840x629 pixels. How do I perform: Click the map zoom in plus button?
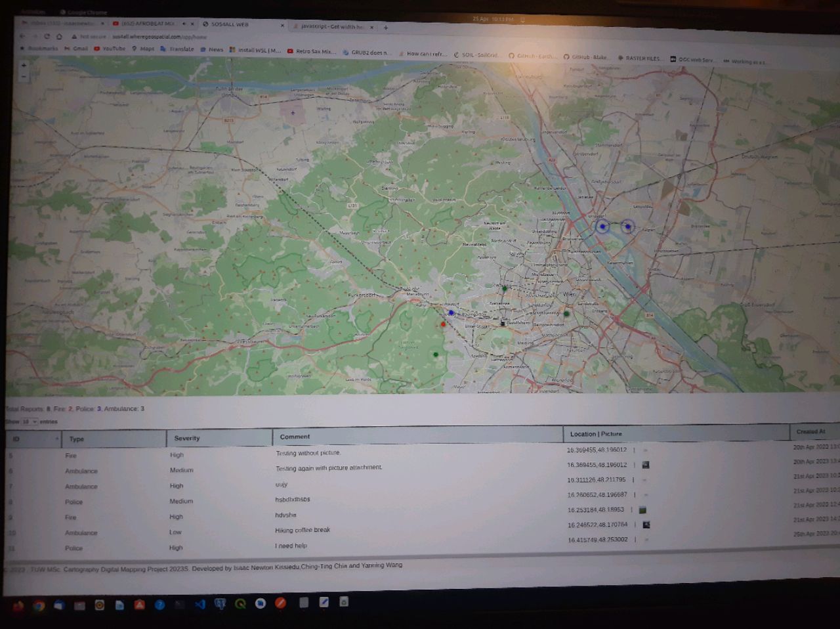pos(24,66)
